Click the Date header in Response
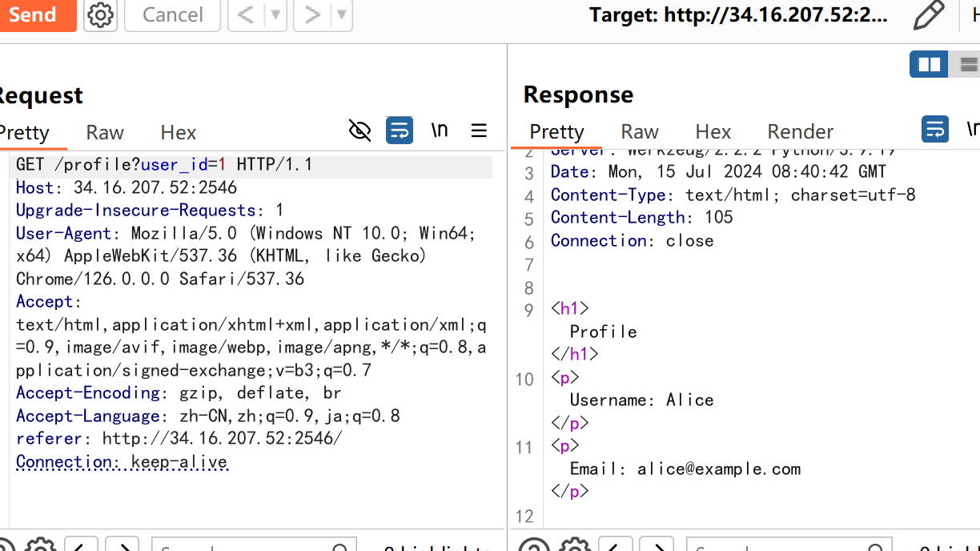980x551 pixels. pos(719,171)
